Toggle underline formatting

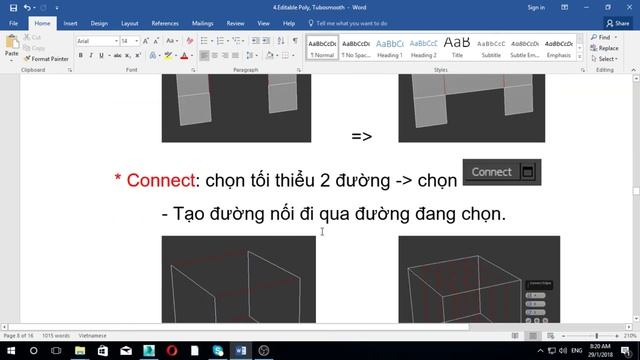(x=101, y=55)
